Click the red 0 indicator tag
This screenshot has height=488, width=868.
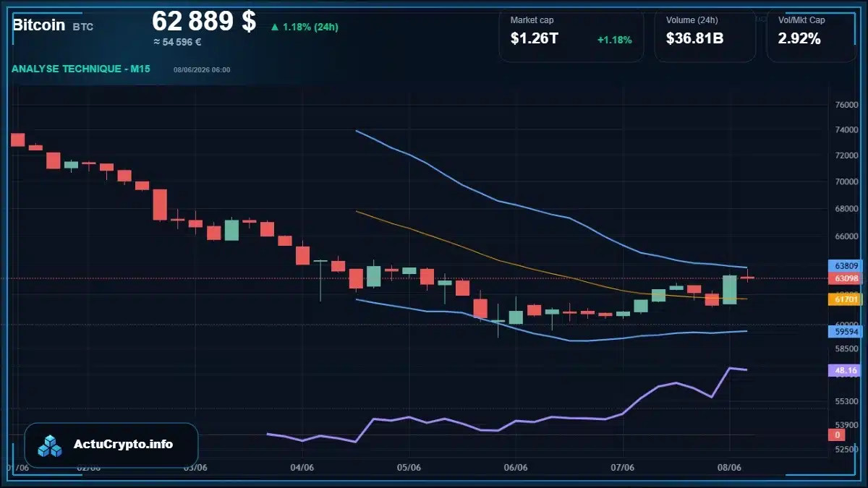click(838, 435)
